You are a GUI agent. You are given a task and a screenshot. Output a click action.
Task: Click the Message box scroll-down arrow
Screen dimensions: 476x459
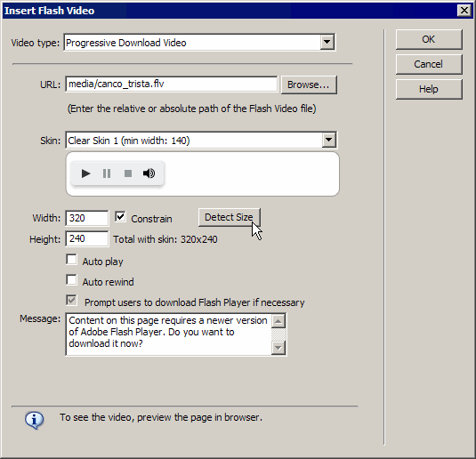278,348
